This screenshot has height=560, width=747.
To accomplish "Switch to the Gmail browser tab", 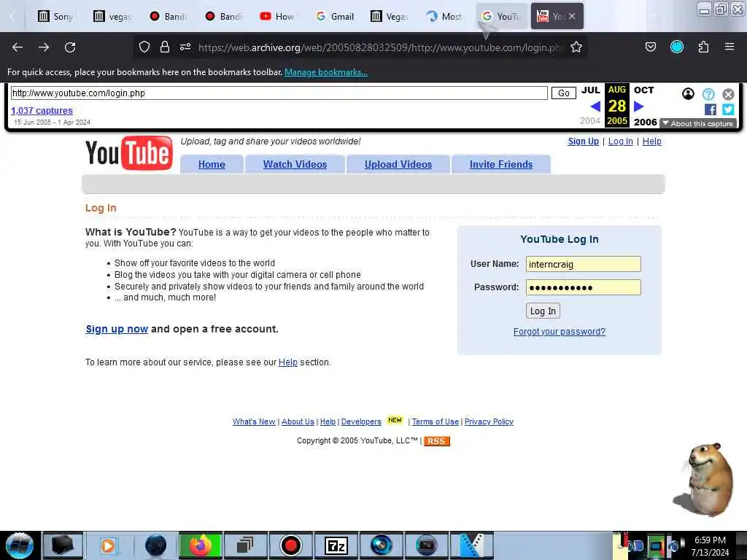I will 336,17.
